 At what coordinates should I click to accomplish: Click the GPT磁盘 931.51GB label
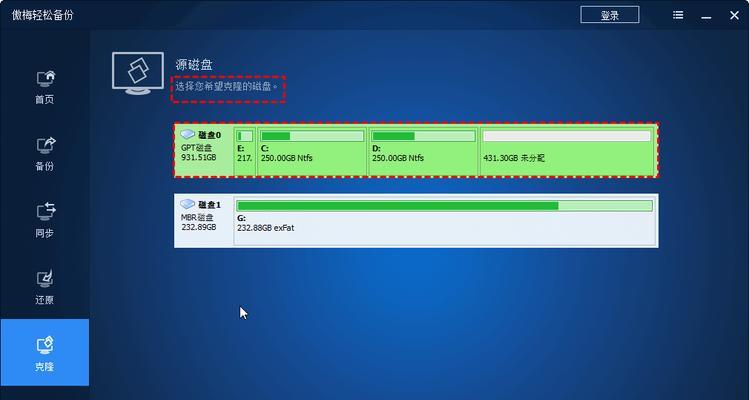[198, 152]
